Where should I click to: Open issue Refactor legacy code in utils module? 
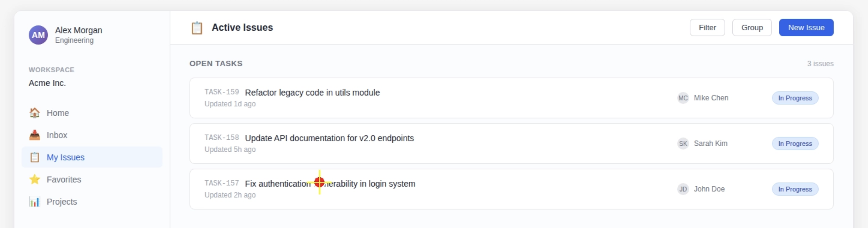pyautogui.click(x=312, y=92)
